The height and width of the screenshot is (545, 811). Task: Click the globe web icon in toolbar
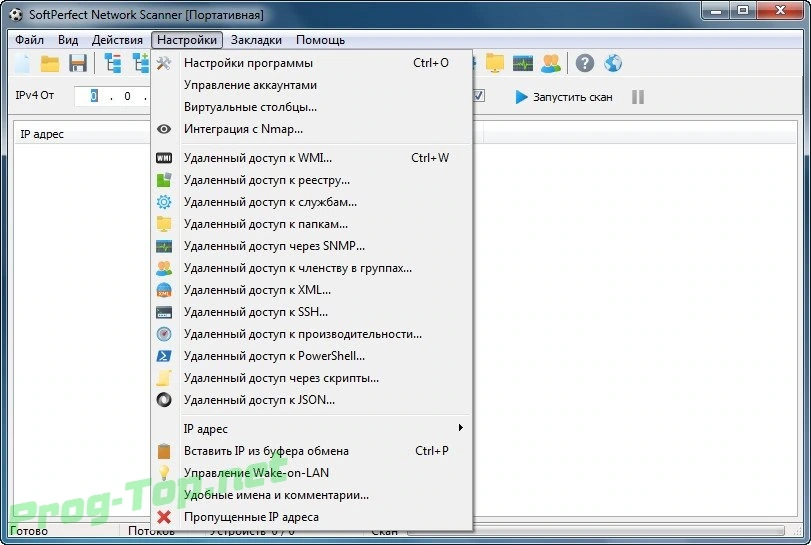tap(613, 63)
